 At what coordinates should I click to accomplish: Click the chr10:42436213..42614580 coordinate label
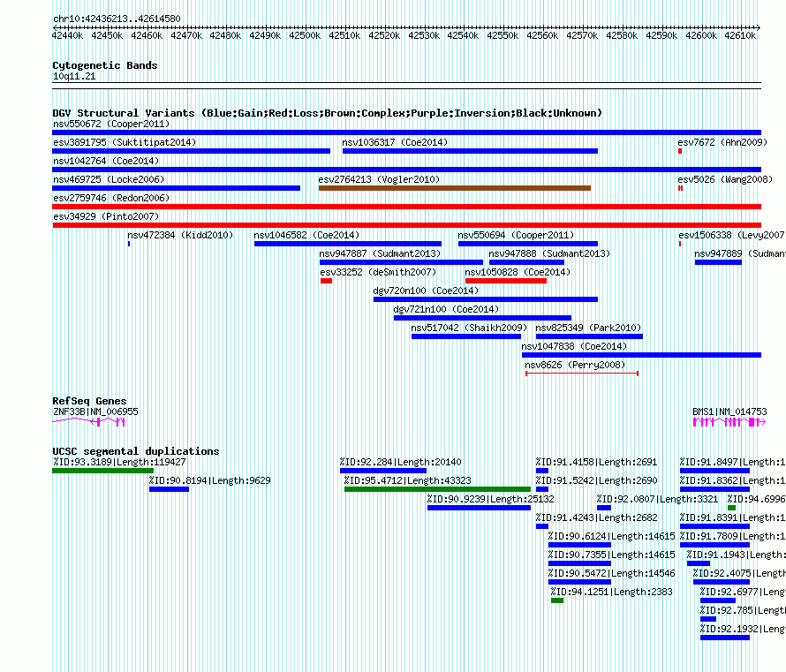[x=117, y=19]
